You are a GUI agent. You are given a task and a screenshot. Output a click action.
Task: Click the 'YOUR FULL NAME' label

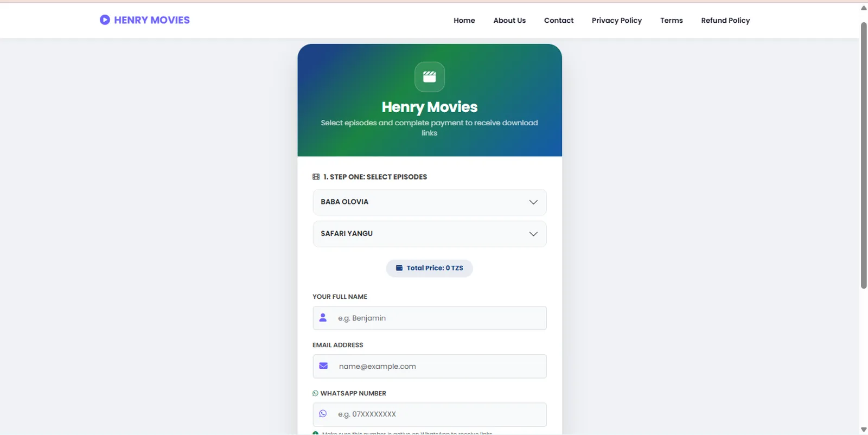[x=340, y=297]
